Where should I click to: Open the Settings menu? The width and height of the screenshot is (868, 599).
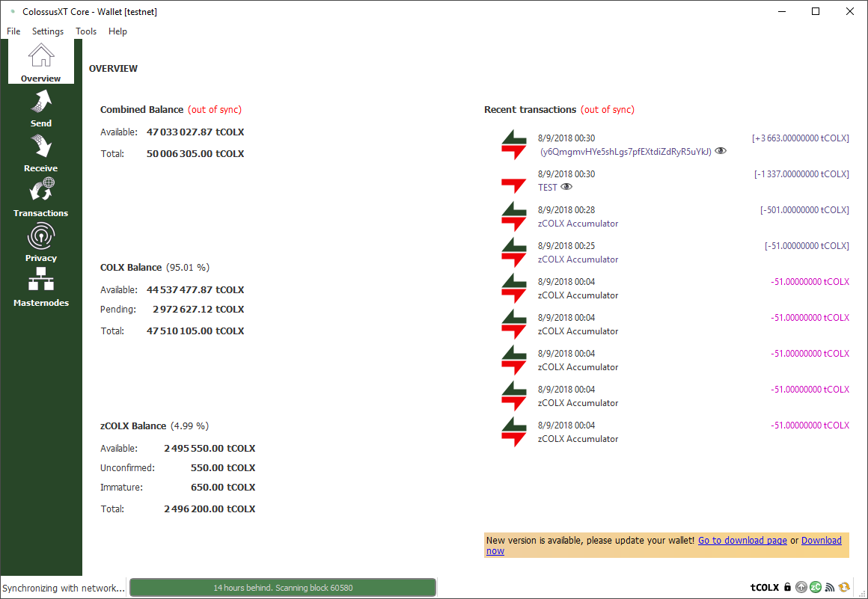click(48, 31)
